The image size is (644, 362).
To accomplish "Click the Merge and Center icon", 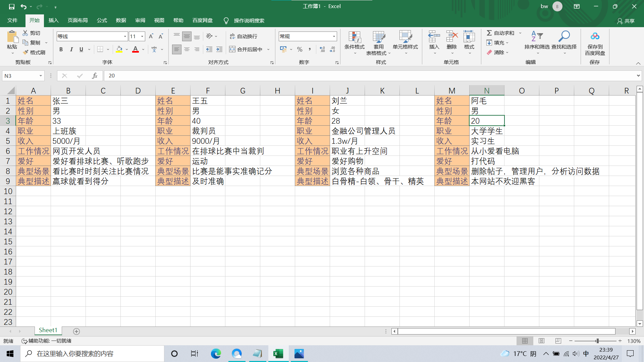I will (232, 49).
